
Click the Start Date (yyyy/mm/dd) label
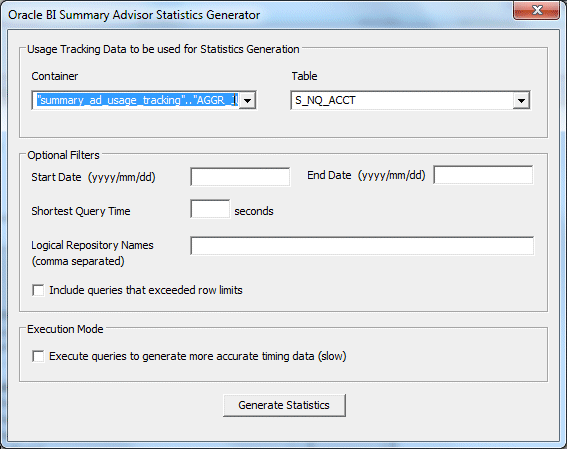coord(93,178)
